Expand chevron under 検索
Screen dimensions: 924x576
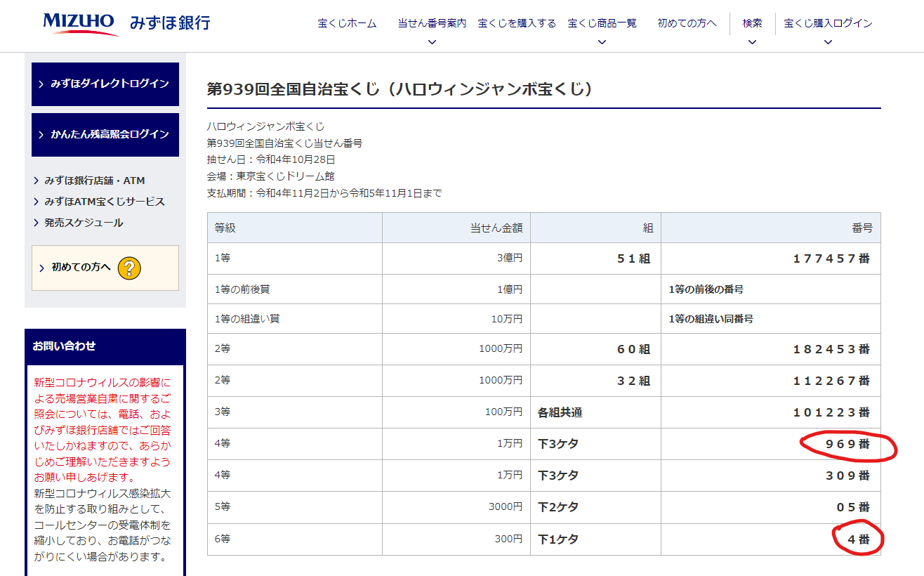pyautogui.click(x=752, y=42)
